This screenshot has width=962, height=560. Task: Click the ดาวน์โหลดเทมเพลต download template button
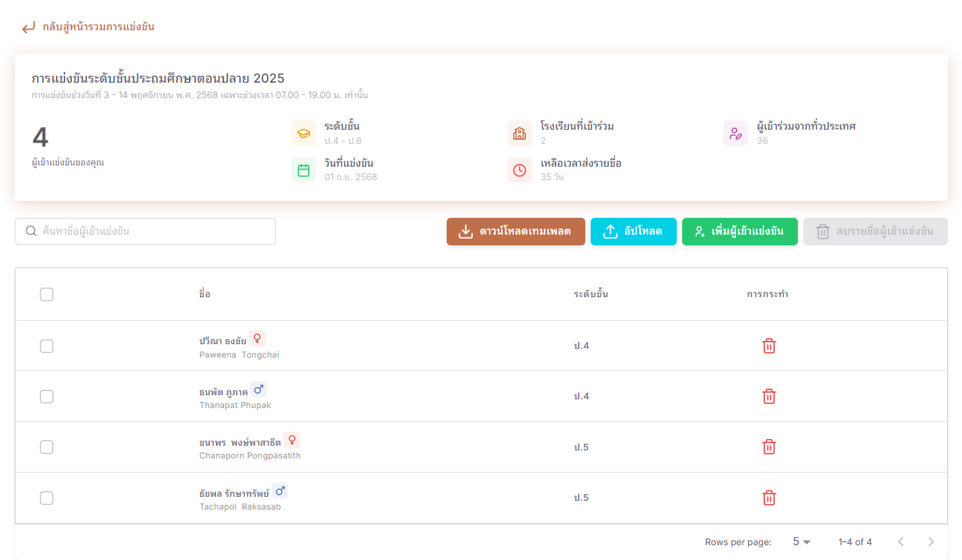point(515,232)
